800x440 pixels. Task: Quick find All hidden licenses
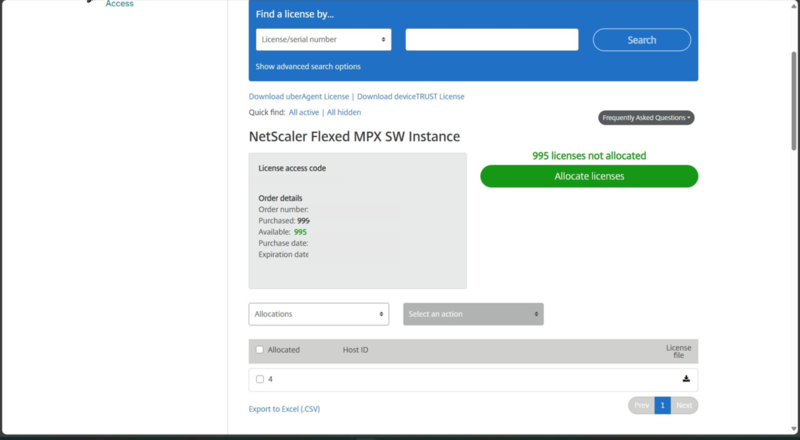click(344, 112)
